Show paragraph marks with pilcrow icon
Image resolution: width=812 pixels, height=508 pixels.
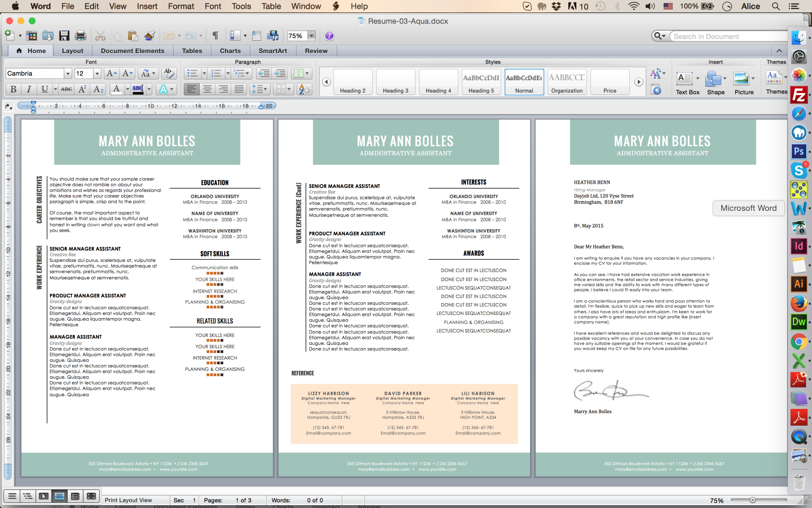click(x=215, y=35)
